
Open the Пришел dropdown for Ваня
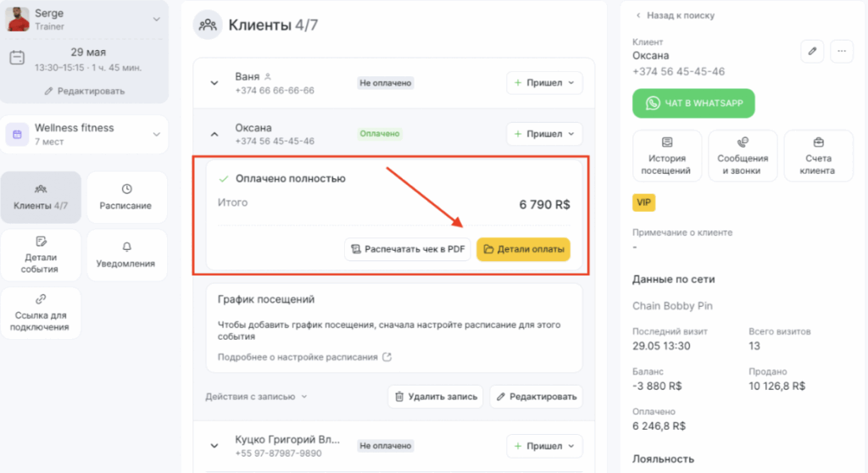coord(544,82)
